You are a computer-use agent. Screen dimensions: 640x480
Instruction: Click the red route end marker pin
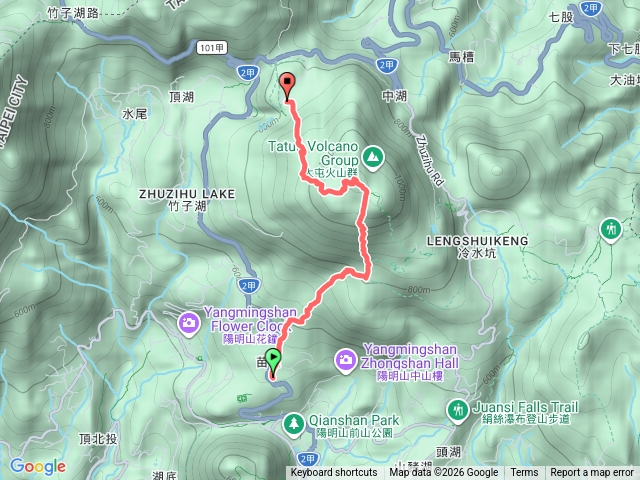[x=287, y=86]
